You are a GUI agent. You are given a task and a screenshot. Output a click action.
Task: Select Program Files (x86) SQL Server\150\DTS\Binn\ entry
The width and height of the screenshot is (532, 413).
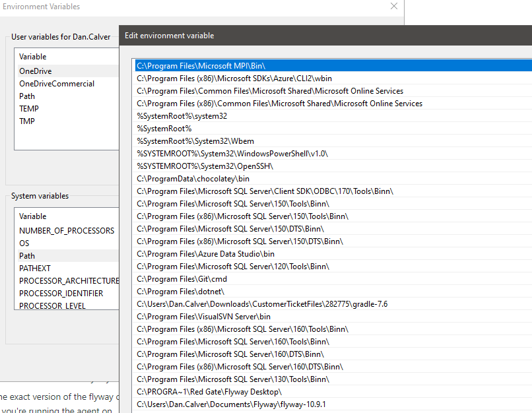click(333, 241)
